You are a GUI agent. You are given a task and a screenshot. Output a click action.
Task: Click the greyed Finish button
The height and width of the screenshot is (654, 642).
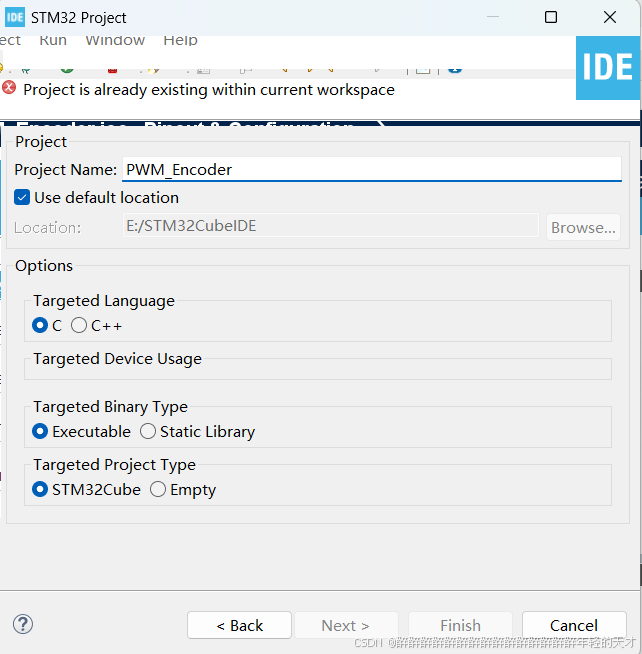pyautogui.click(x=461, y=625)
